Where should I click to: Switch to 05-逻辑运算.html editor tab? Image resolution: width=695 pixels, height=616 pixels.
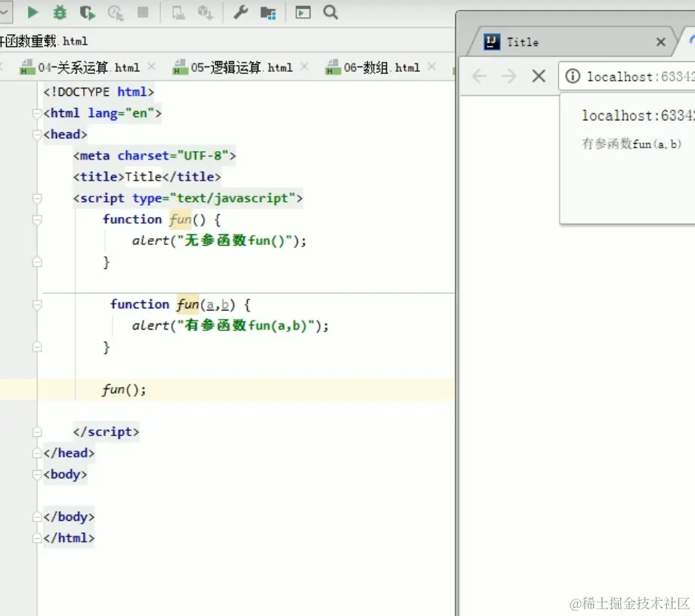(241, 67)
